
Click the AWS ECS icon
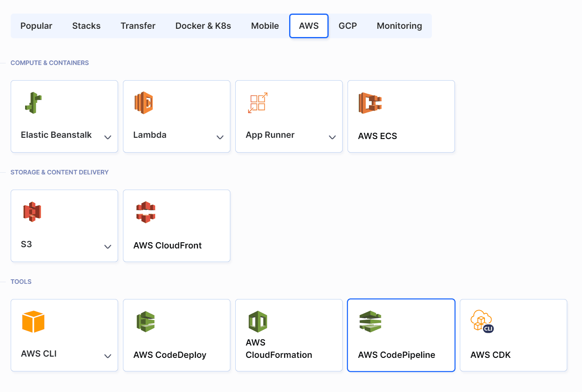(370, 103)
